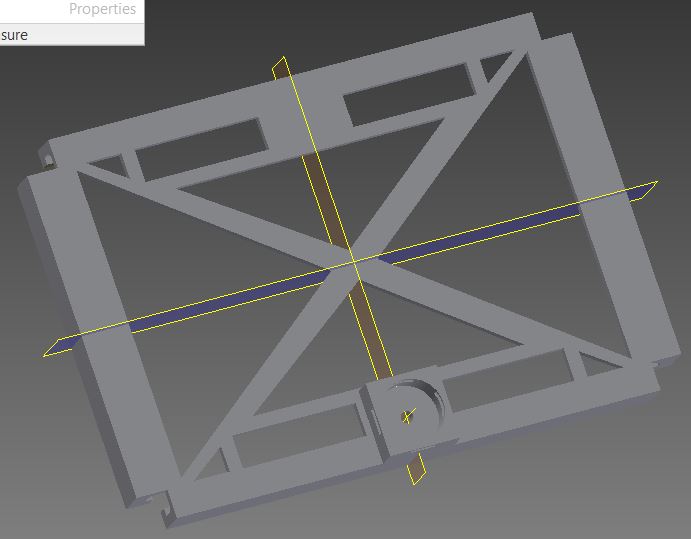Click the center hole of the circular boss
Image resolution: width=691 pixels, height=539 pixels.
[x=407, y=416]
